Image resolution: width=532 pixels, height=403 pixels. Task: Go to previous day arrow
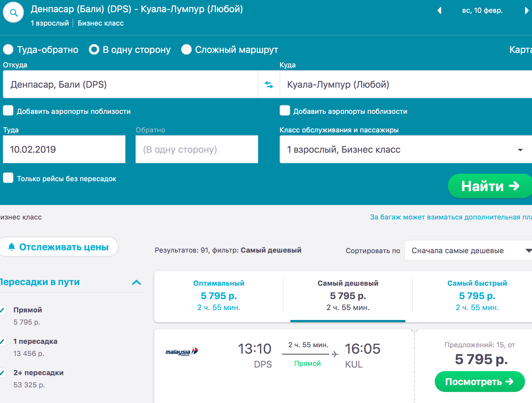click(x=439, y=11)
